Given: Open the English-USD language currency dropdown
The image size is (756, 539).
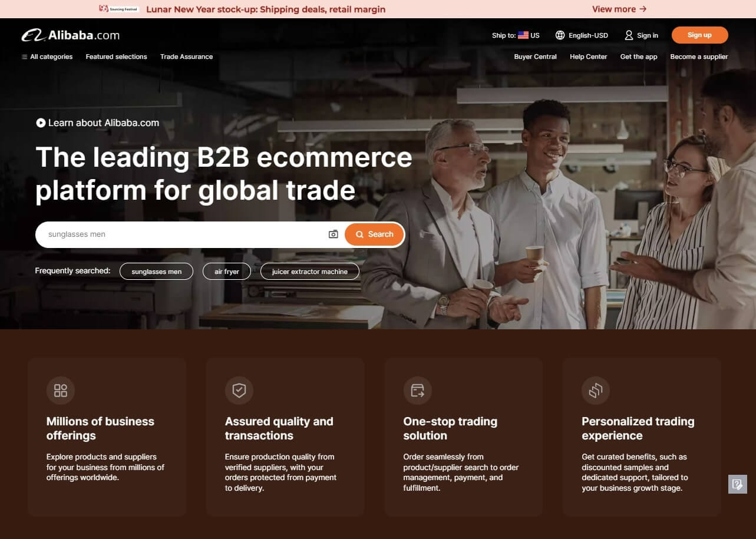Looking at the screenshot, I should tap(587, 35).
